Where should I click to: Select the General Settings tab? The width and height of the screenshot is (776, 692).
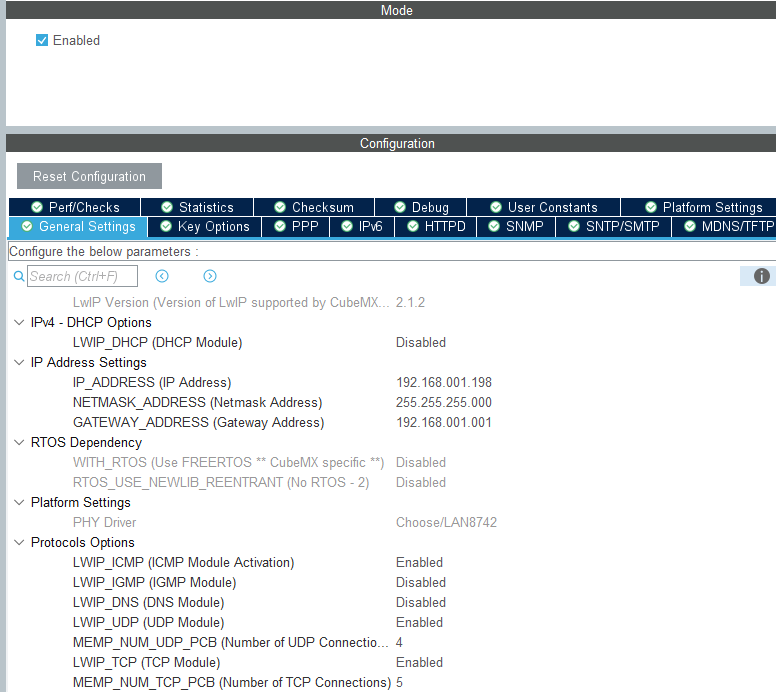pos(78,227)
